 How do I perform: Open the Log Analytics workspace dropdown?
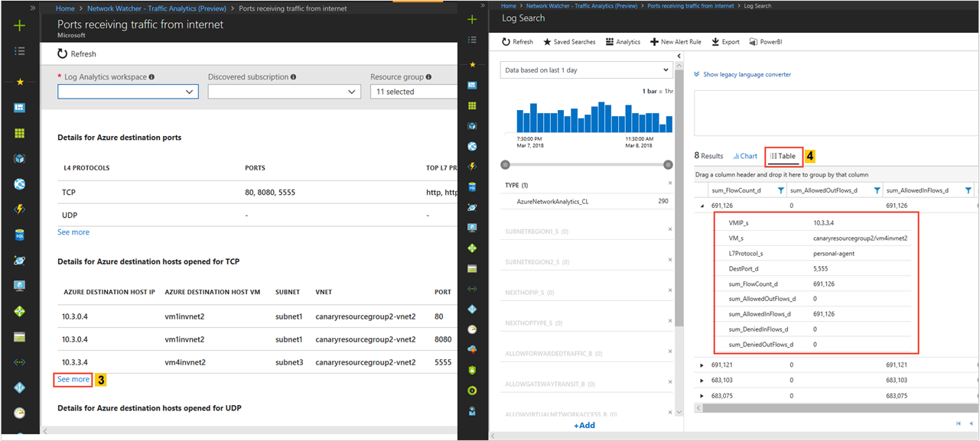click(x=129, y=92)
